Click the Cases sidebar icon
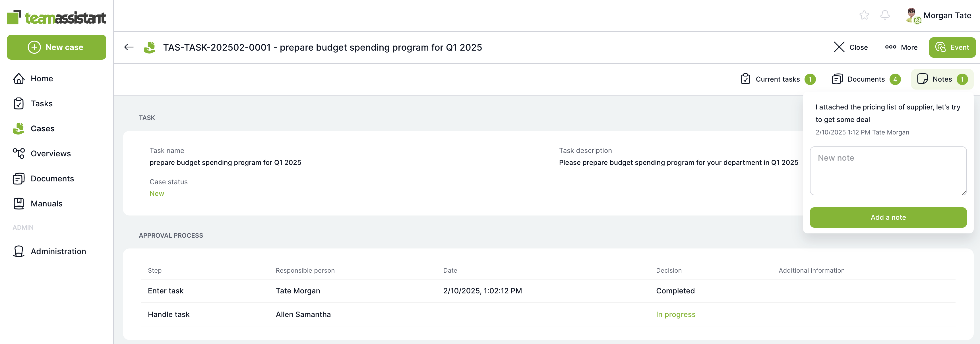 tap(19, 129)
